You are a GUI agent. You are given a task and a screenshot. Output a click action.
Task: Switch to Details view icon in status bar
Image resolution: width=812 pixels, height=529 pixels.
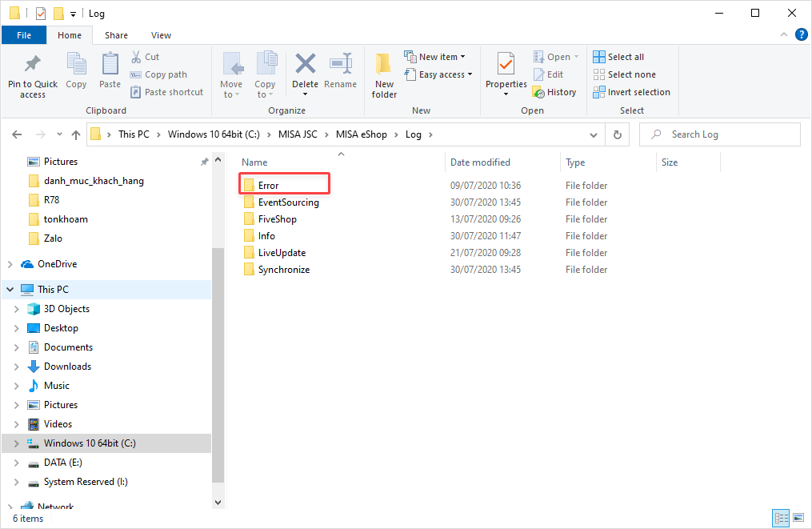[x=781, y=518]
